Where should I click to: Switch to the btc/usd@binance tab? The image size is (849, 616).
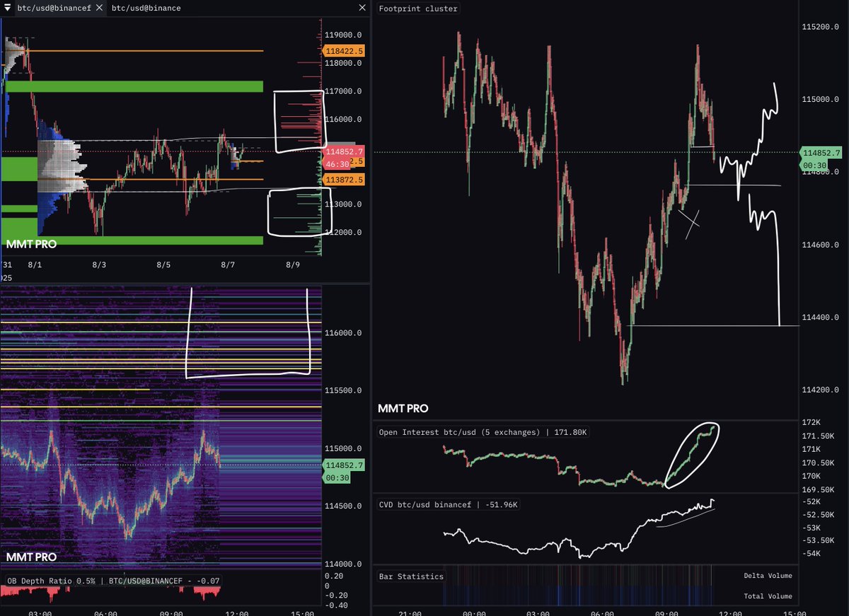click(x=145, y=8)
